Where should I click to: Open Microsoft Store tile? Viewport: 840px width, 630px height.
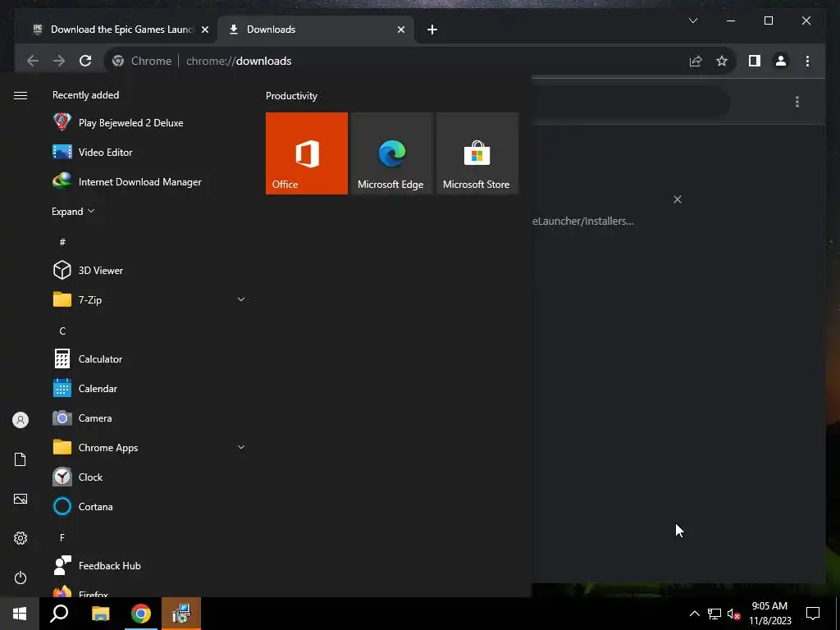point(477,153)
